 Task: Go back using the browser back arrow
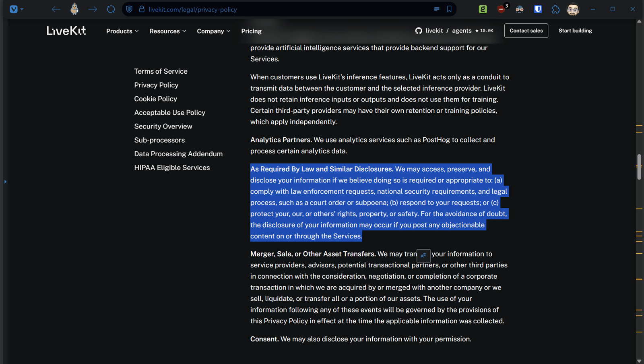pyautogui.click(x=56, y=9)
